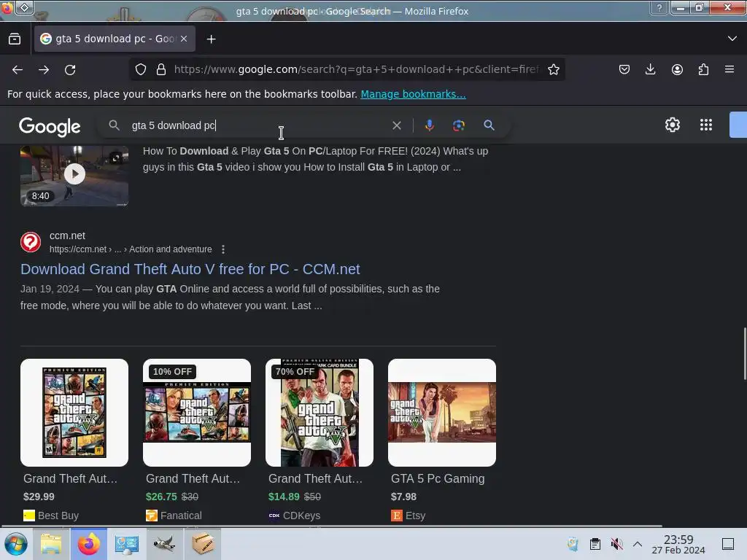747x560 pixels.
Task: Close the gta 5 download pc tab
Action: point(184,39)
